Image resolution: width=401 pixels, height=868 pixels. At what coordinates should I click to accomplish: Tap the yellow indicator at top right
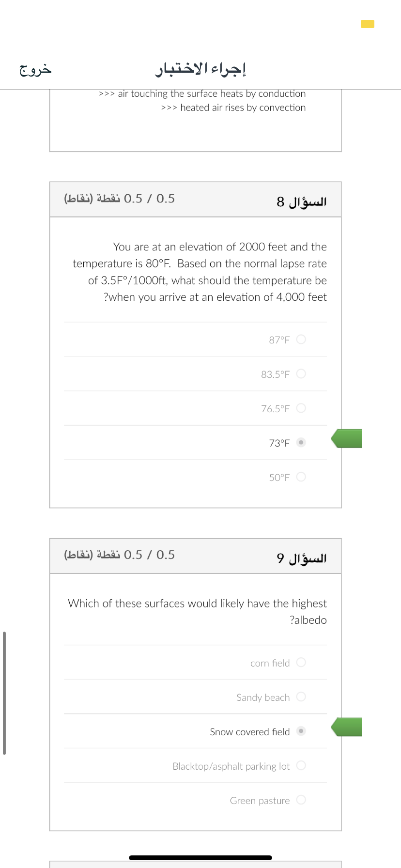point(368,24)
